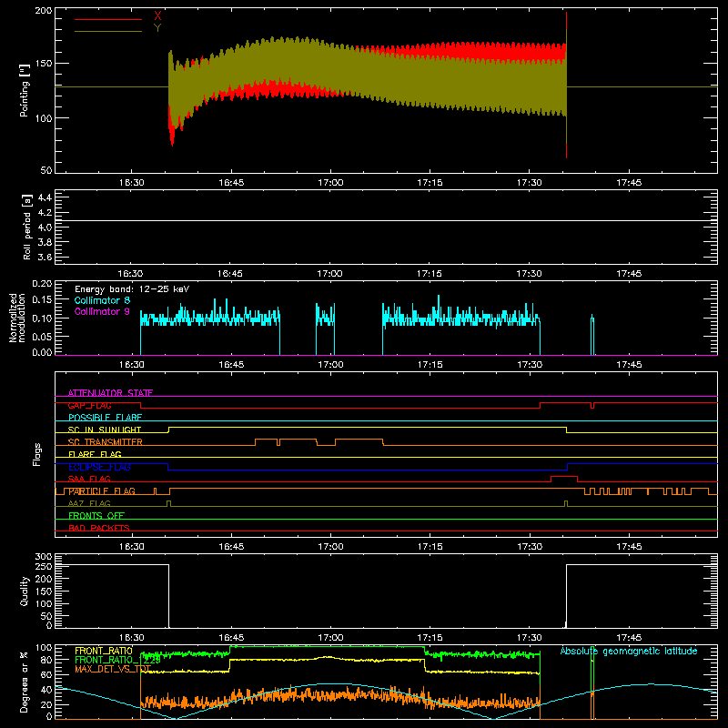This screenshot has width=728, height=728.
Task: Click the Flags axis title
Action: (x=37, y=454)
